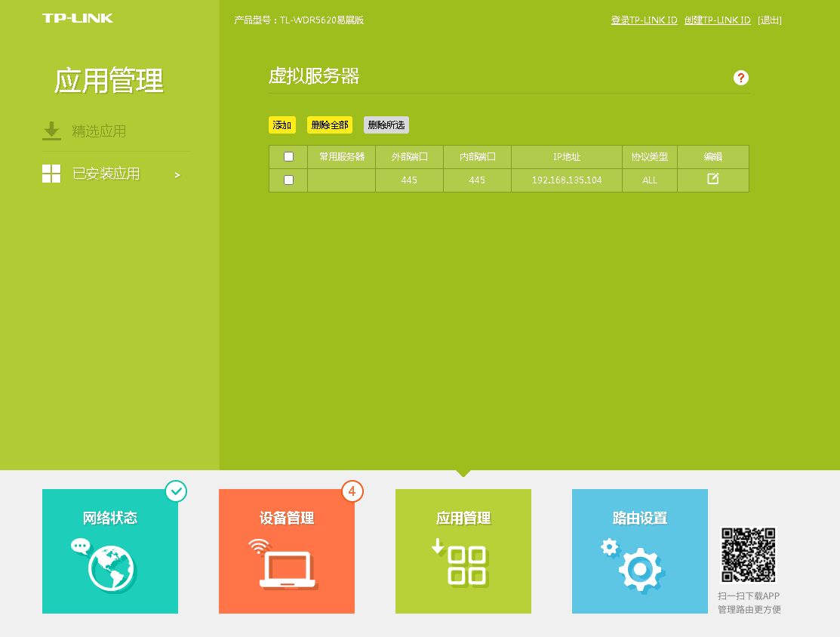840x637 pixels.
Task: Open the red question mark help icon
Action: (740, 78)
